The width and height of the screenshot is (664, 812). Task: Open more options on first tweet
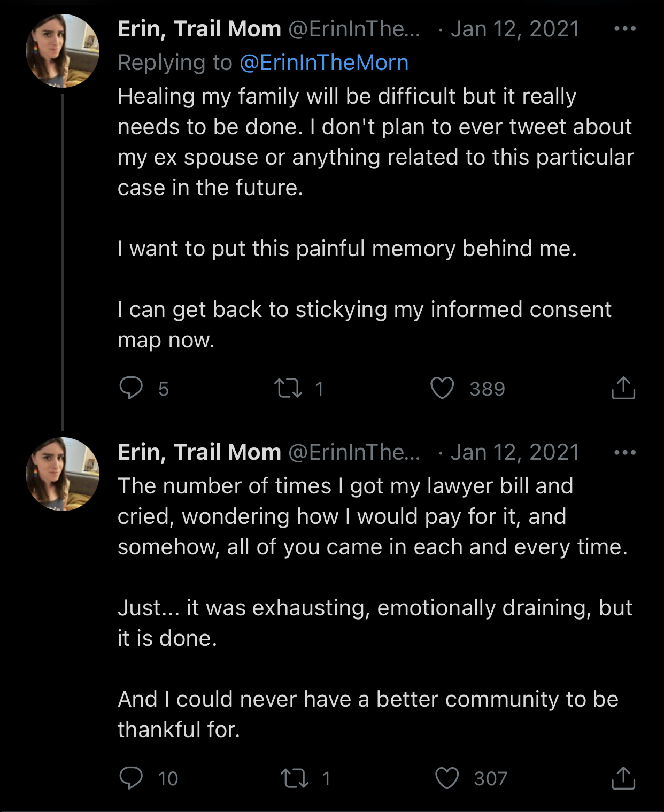tap(625, 29)
